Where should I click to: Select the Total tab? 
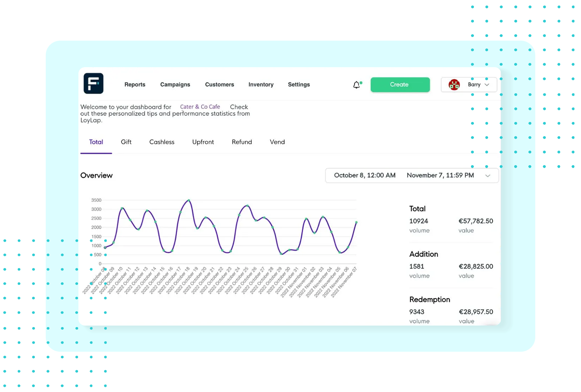coord(96,142)
